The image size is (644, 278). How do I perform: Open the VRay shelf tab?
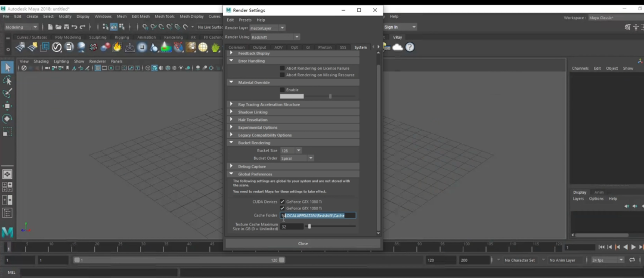397,37
